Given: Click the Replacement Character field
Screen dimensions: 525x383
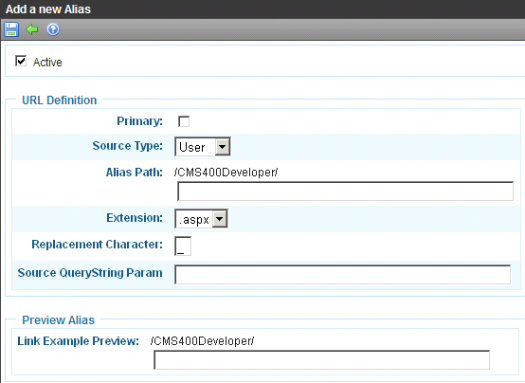Looking at the screenshot, I should click(183, 246).
